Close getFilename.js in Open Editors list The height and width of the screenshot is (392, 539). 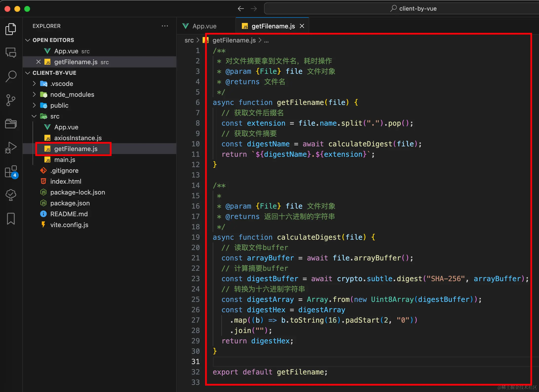coord(38,62)
